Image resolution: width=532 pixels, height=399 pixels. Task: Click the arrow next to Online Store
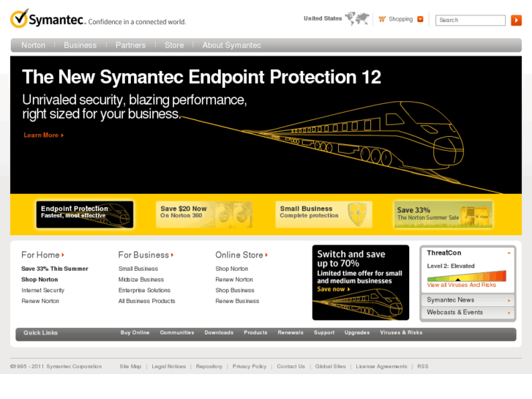[x=266, y=255]
